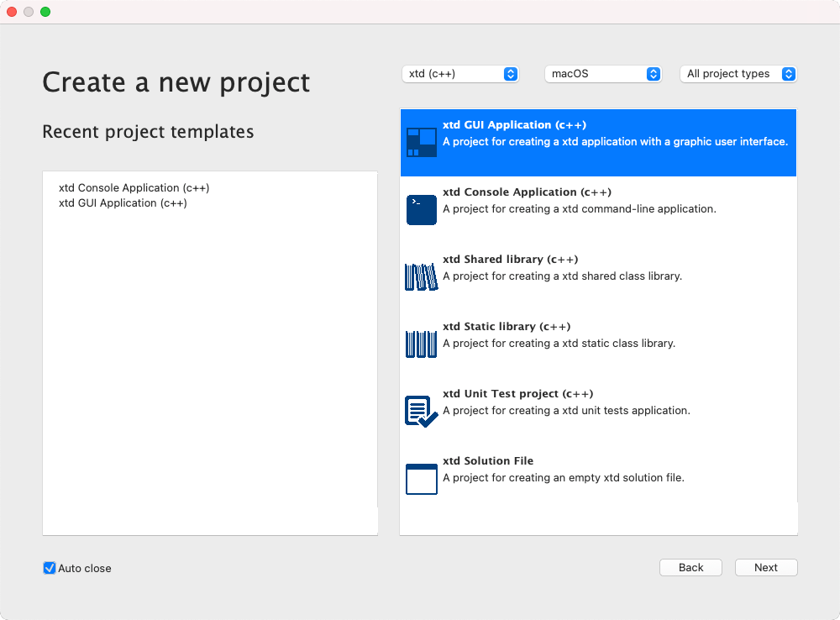Viewport: 840px width, 620px height.
Task: Select recent template xtd Console Application (c++)
Action: pos(134,188)
